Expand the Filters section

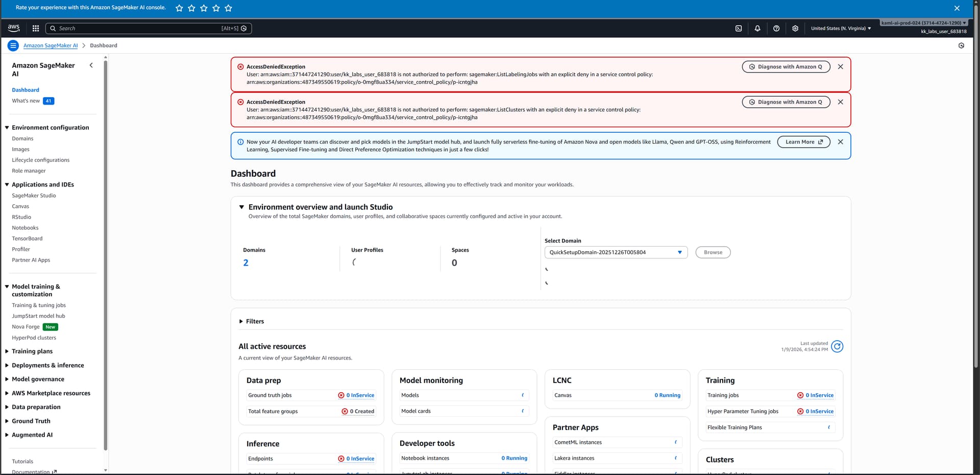[241, 321]
